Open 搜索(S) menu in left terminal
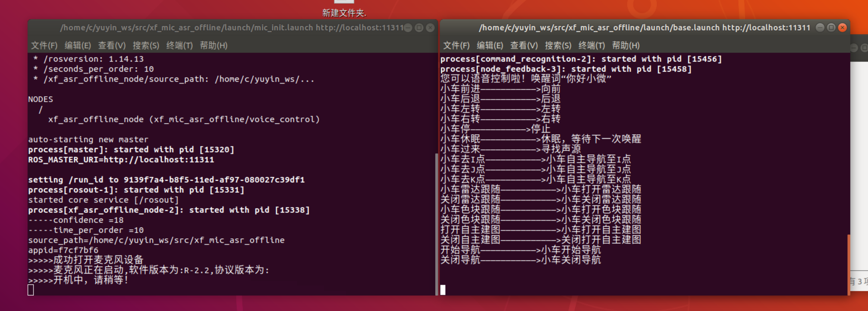868x311 pixels. coord(146,45)
